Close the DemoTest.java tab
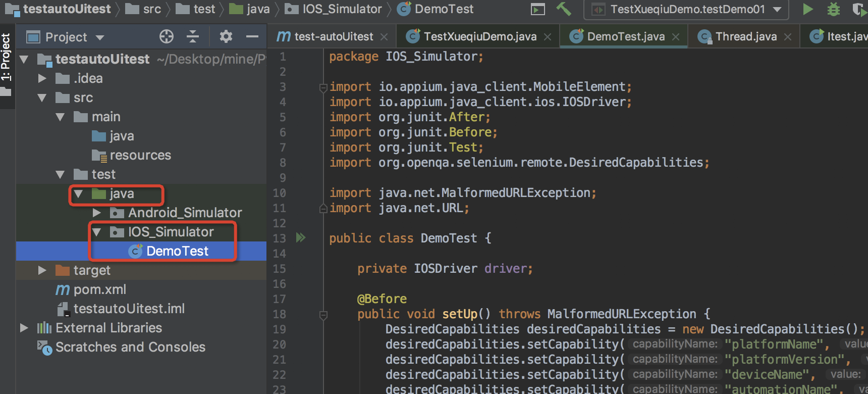 pyautogui.click(x=676, y=37)
